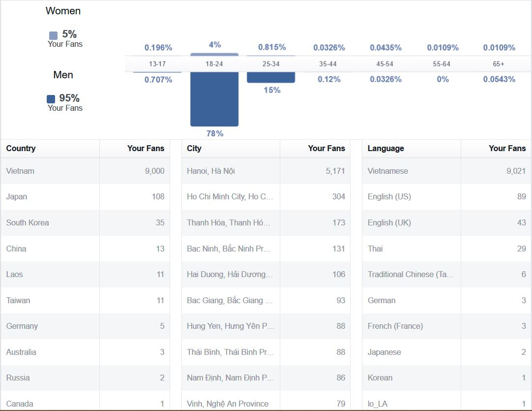Click the Thai language entry
Image resolution: width=532 pixels, height=411 pixels.
(375, 249)
